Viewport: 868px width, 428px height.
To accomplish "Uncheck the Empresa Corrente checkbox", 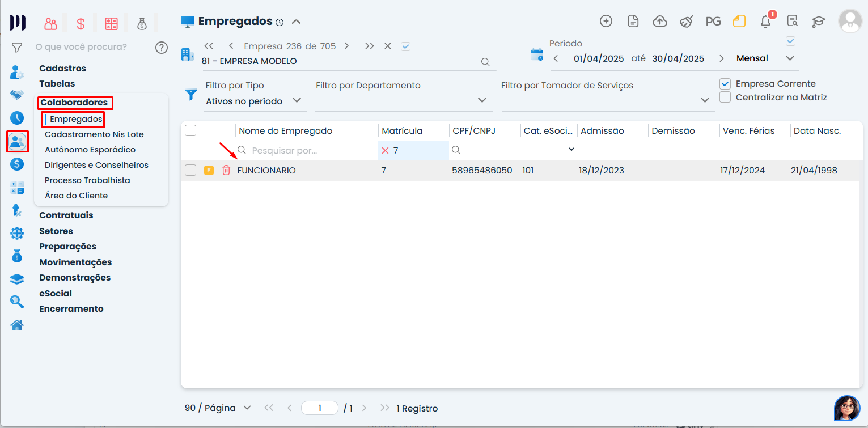I will [725, 84].
